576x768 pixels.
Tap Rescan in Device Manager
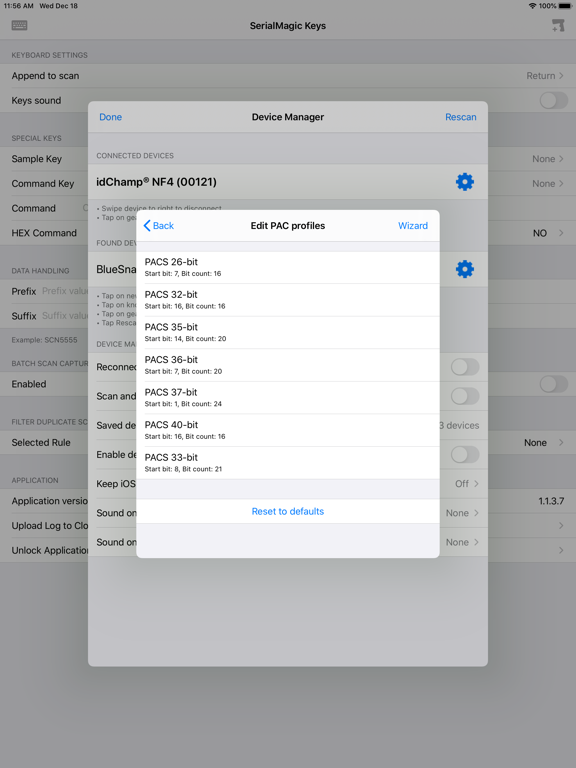460,117
